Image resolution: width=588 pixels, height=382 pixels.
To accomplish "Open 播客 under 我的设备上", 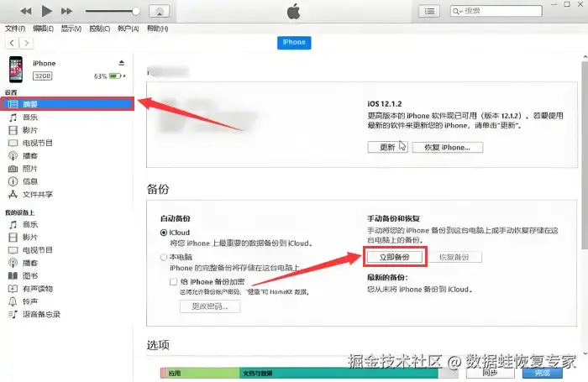I will (30, 263).
